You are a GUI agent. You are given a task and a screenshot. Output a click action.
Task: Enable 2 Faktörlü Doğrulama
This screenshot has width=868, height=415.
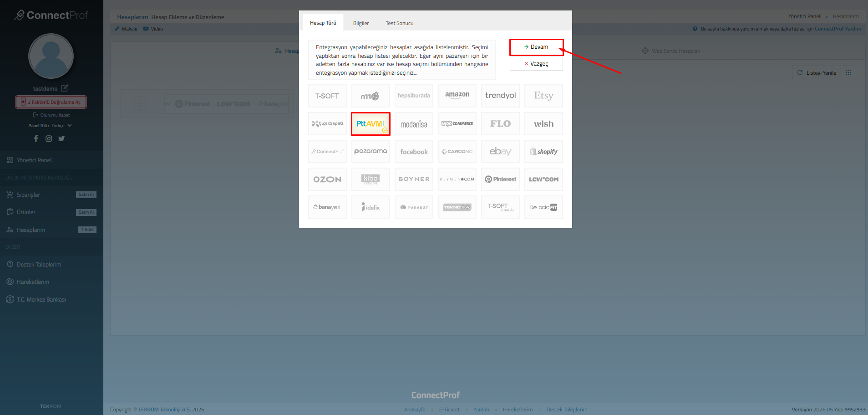[x=51, y=102]
